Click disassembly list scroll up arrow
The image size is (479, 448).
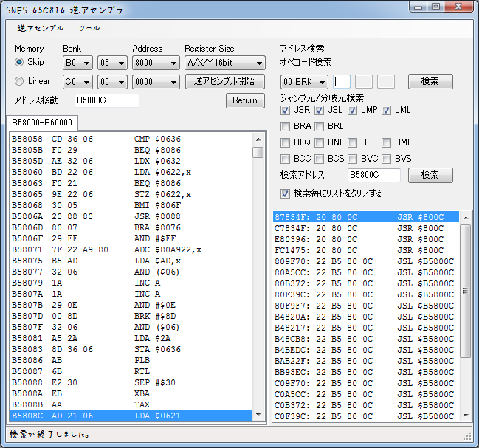tap(258, 139)
